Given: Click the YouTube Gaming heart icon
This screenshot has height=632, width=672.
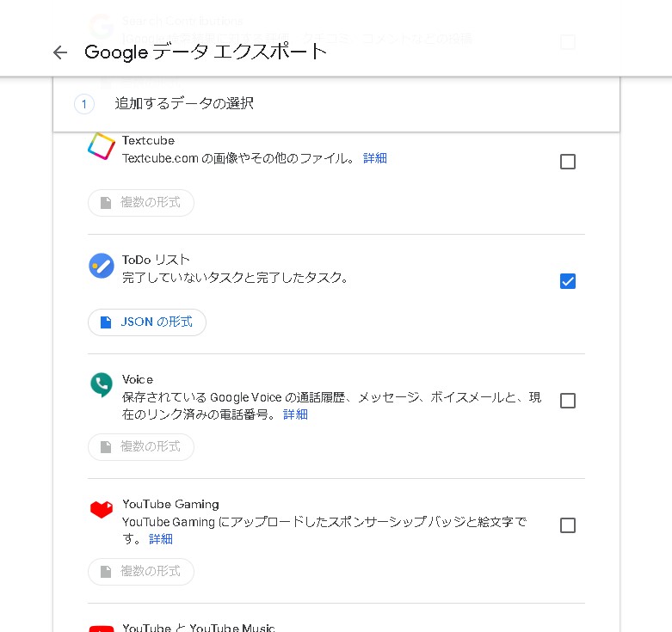Looking at the screenshot, I should (x=101, y=509).
